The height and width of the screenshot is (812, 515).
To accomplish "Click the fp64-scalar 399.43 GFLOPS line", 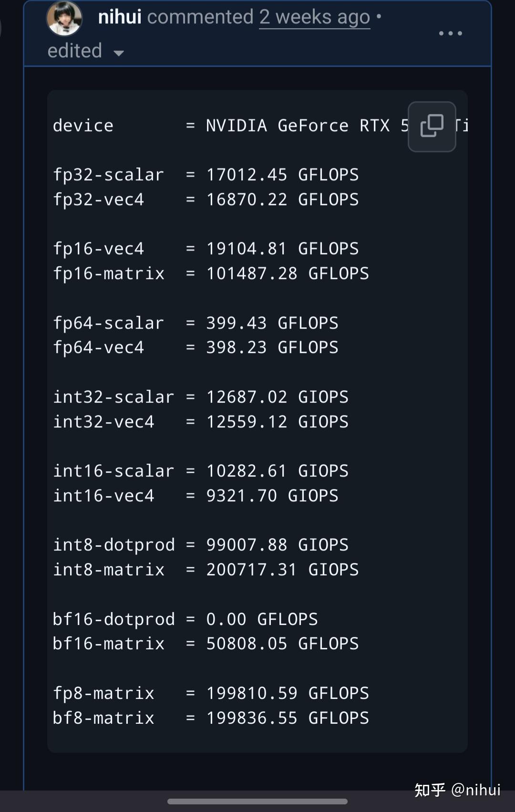I will [x=196, y=323].
